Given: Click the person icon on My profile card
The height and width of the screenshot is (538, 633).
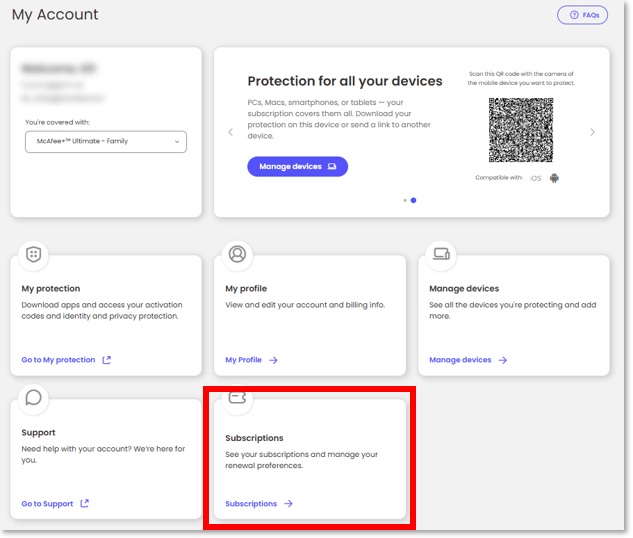Looking at the screenshot, I should (x=237, y=254).
